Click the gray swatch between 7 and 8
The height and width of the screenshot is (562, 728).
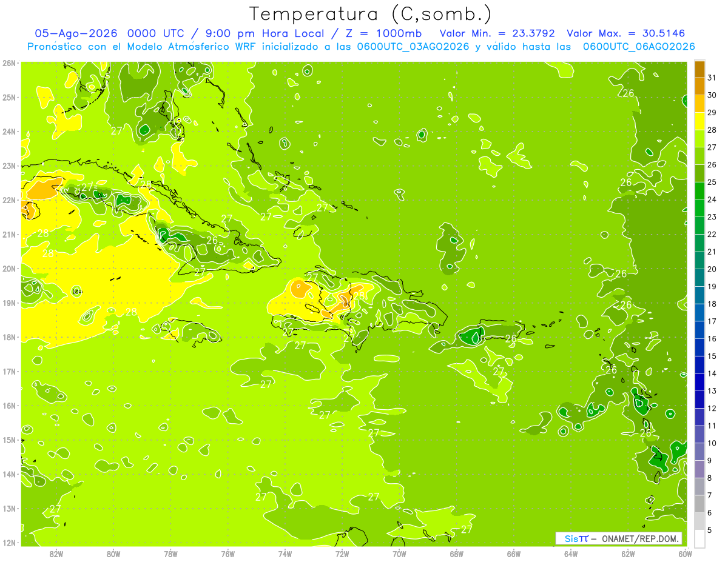click(699, 487)
